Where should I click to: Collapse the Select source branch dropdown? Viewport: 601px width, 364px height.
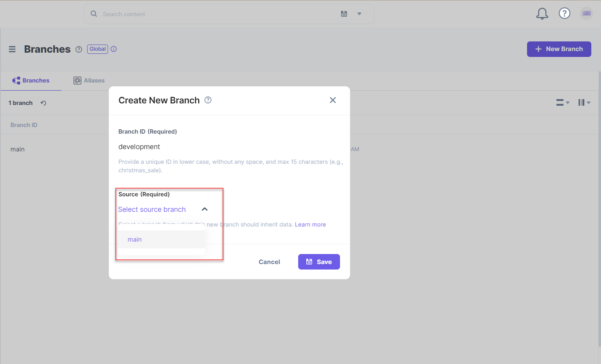tap(205, 209)
